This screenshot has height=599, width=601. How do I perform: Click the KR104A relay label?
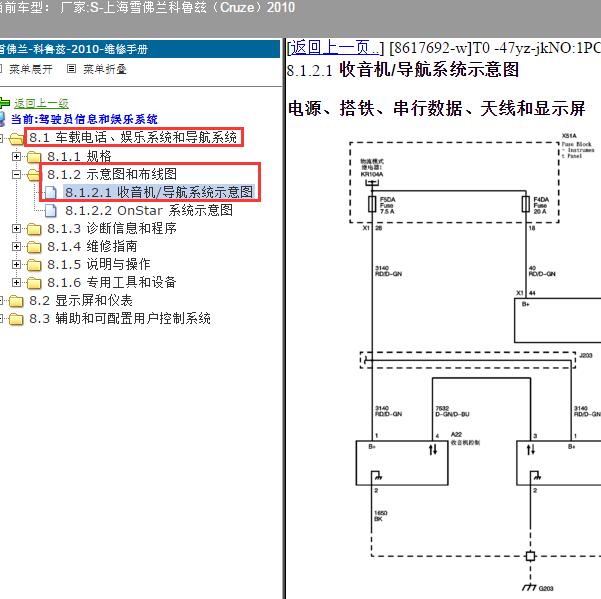372,174
